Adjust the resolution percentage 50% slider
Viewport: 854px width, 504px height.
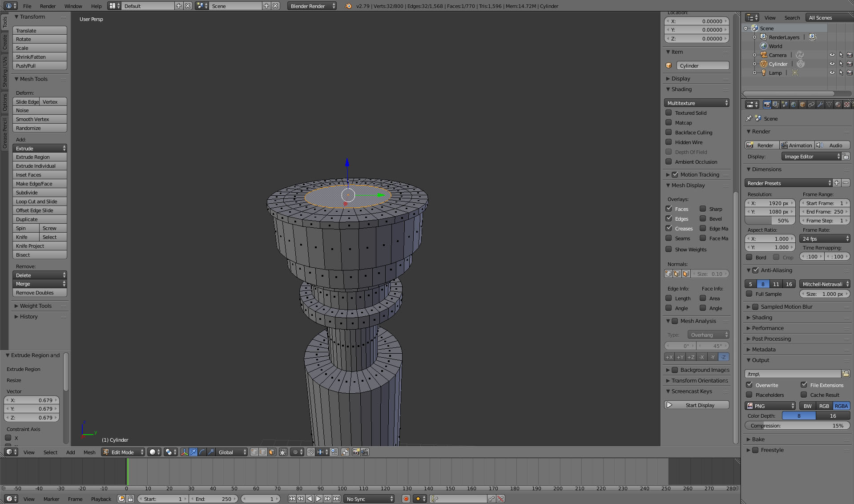(x=770, y=220)
